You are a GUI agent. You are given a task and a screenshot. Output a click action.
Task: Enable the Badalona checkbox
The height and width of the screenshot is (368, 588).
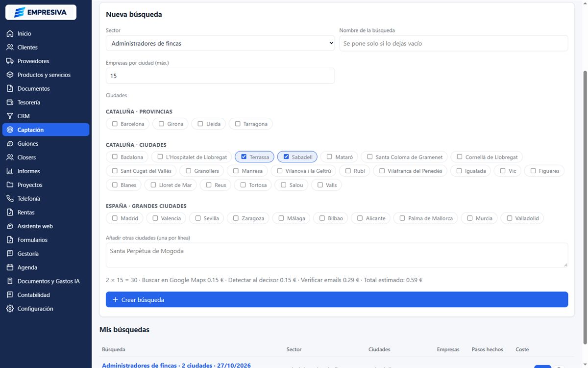[x=115, y=157]
